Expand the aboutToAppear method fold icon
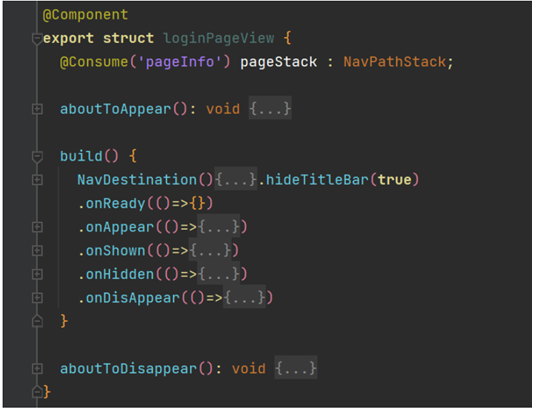The image size is (533, 410). click(37, 109)
